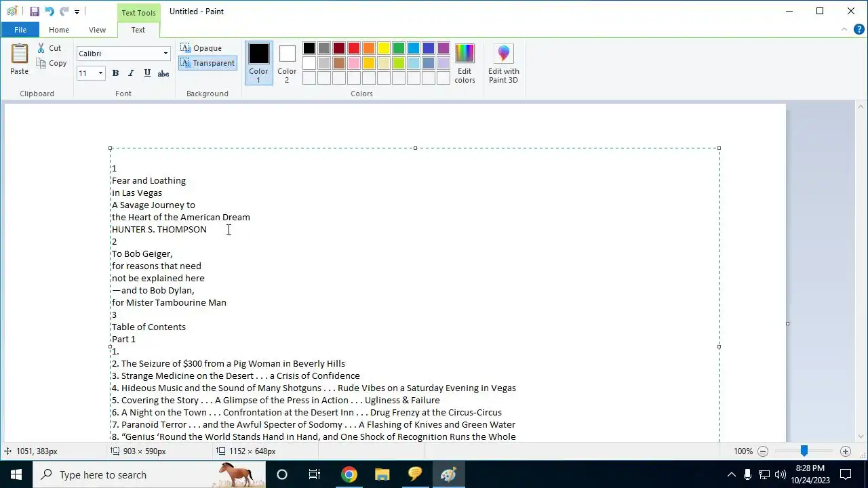This screenshot has height=488, width=868.
Task: Open the font size dropdown arrow
Action: click(100, 73)
